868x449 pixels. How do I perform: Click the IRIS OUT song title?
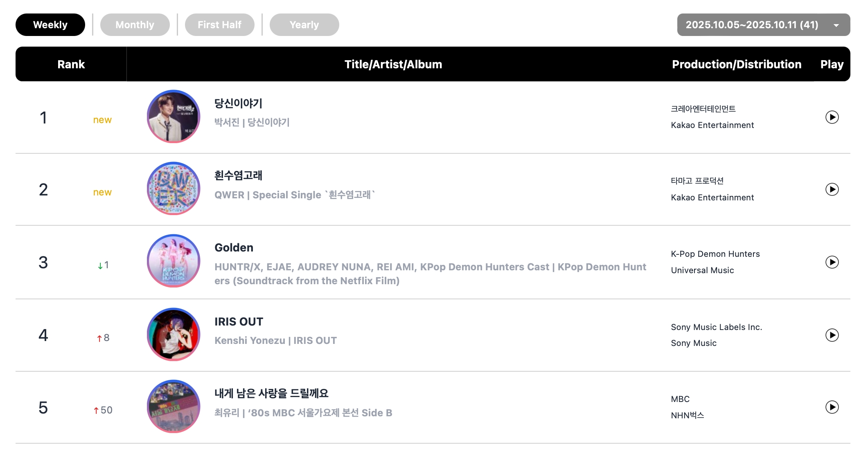[239, 322]
